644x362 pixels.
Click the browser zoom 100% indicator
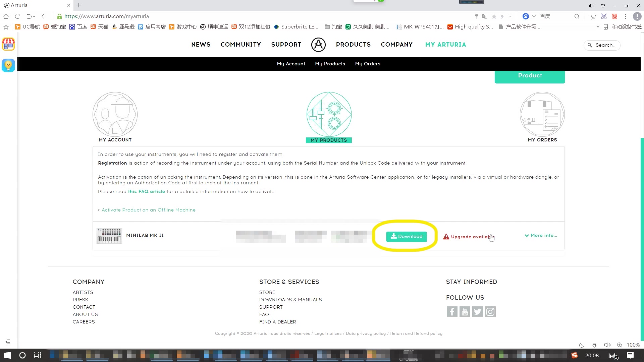pyautogui.click(x=633, y=345)
